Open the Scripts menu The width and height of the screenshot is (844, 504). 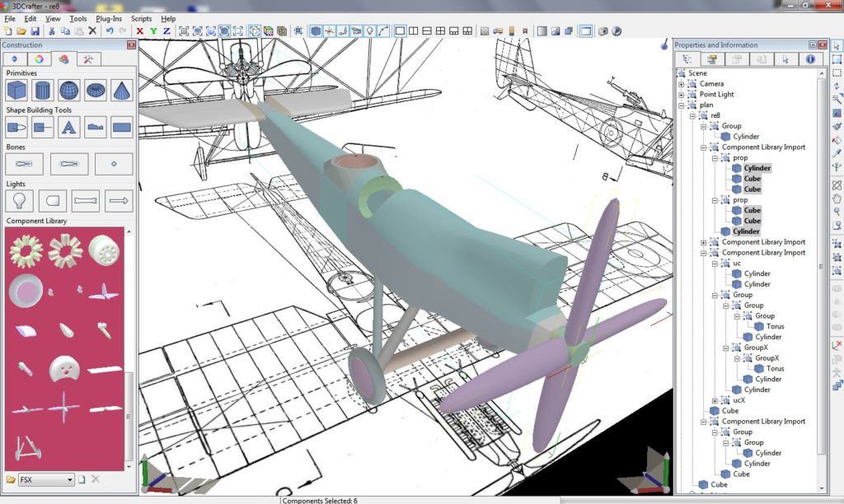click(141, 18)
